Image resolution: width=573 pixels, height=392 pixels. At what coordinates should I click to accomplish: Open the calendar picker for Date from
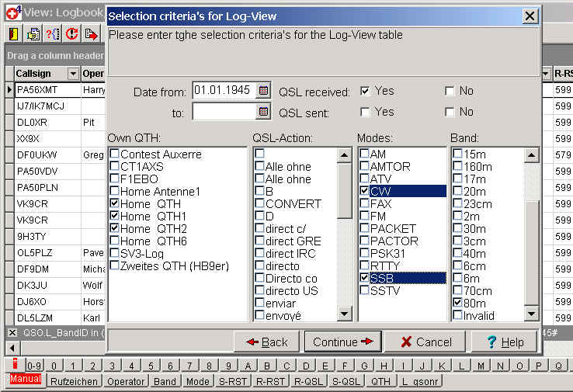(x=263, y=91)
